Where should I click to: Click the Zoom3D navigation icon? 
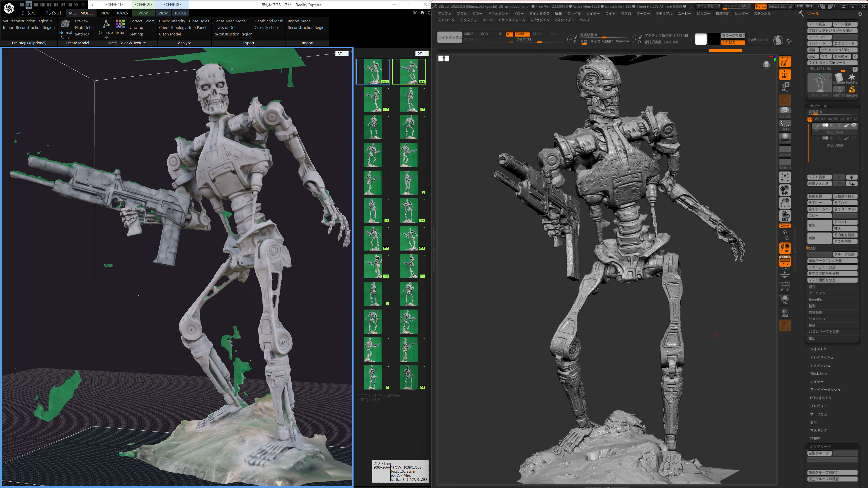pyautogui.click(x=785, y=203)
